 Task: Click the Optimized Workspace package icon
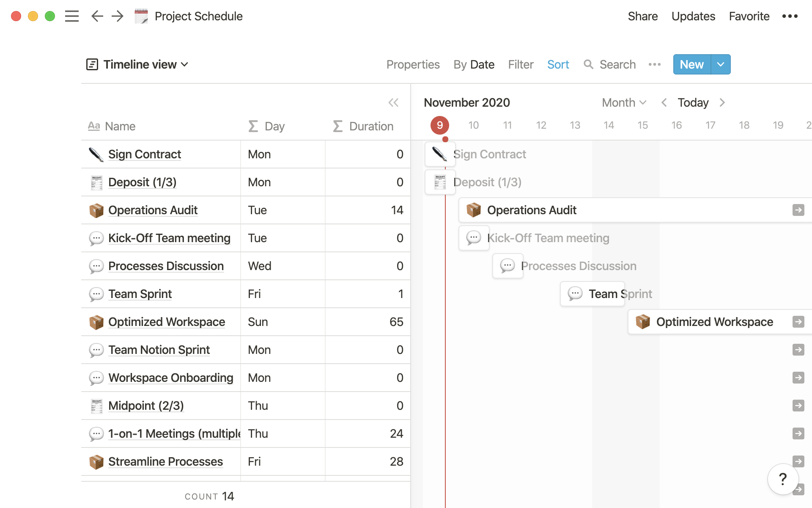[x=95, y=321]
